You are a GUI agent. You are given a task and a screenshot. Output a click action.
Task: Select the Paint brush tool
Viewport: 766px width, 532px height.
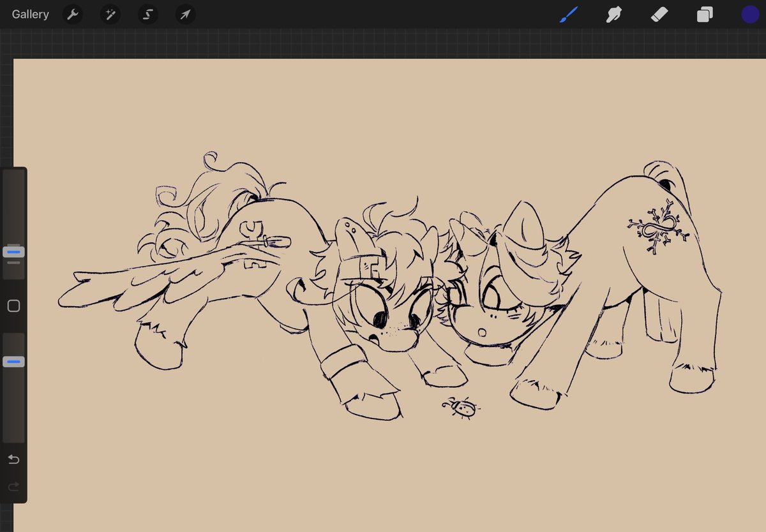[x=568, y=14]
